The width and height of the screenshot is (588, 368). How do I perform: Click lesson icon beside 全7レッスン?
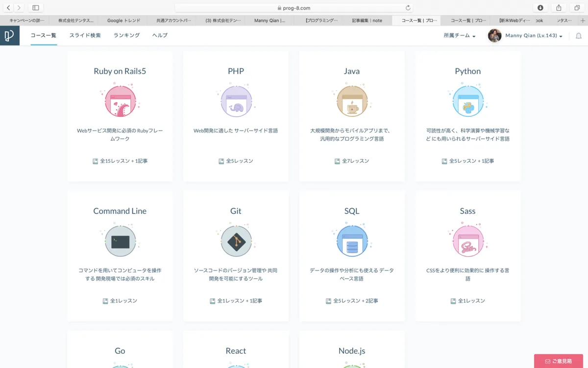click(337, 161)
